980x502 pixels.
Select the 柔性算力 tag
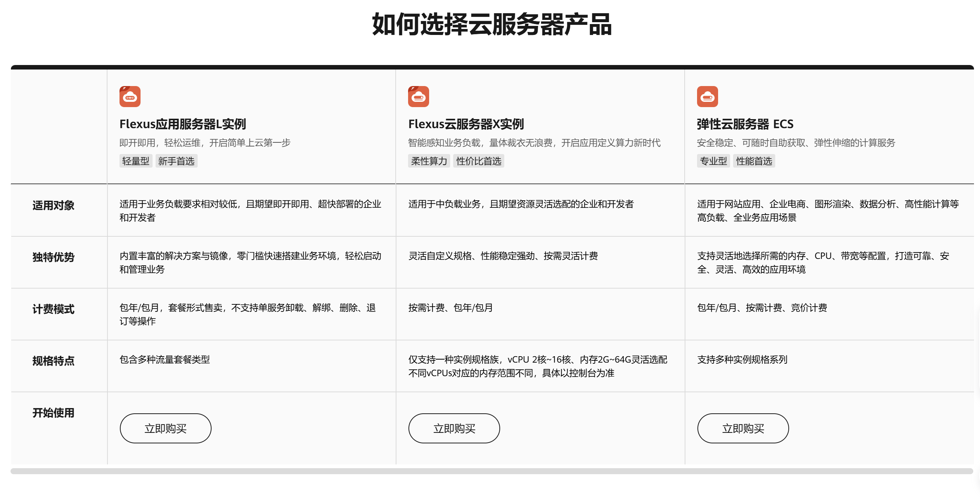(x=429, y=161)
